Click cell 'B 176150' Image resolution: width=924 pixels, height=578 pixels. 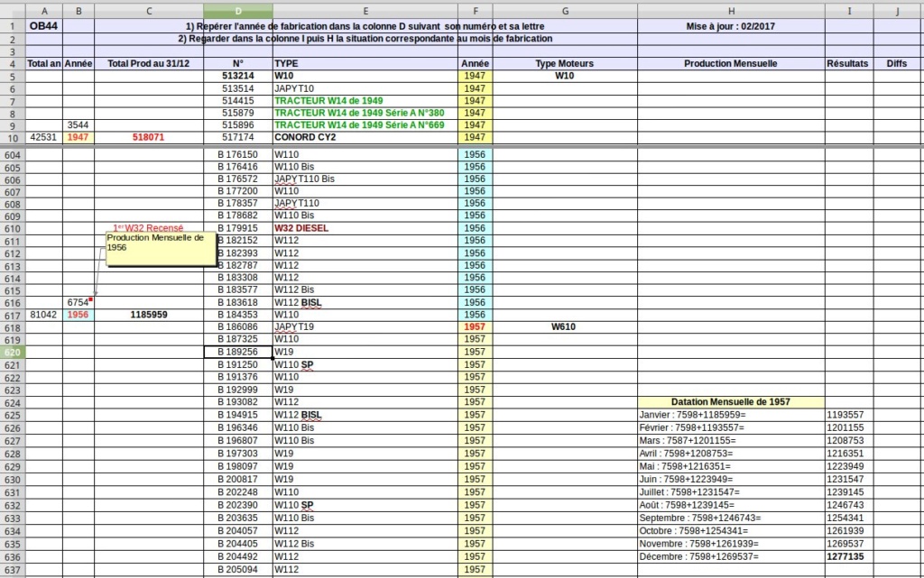238,155
